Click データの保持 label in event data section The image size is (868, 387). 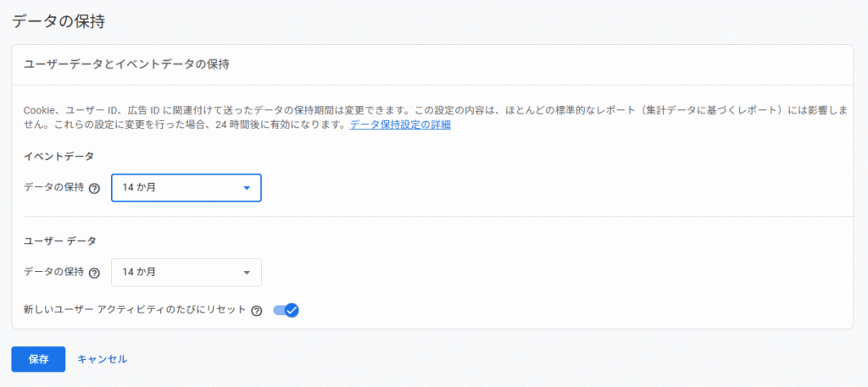coord(53,188)
